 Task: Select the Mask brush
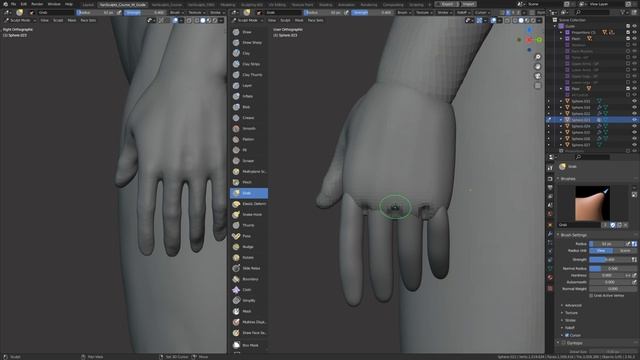tap(249, 311)
